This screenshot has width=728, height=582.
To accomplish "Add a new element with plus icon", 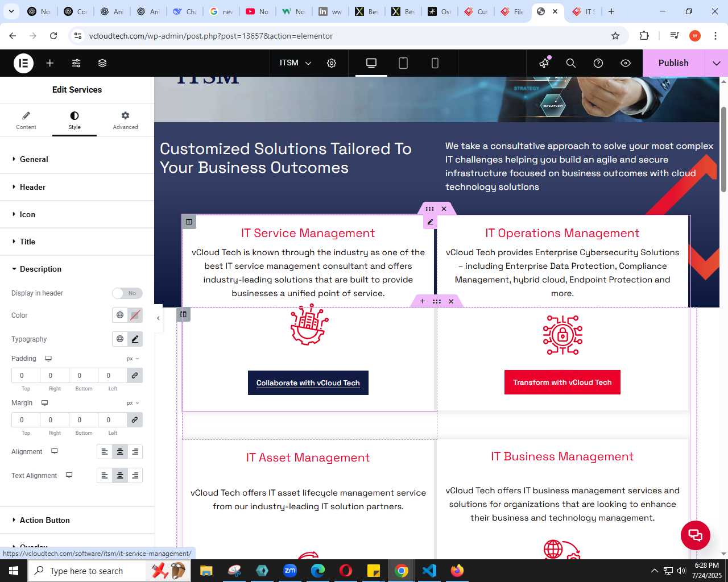I will [x=50, y=63].
